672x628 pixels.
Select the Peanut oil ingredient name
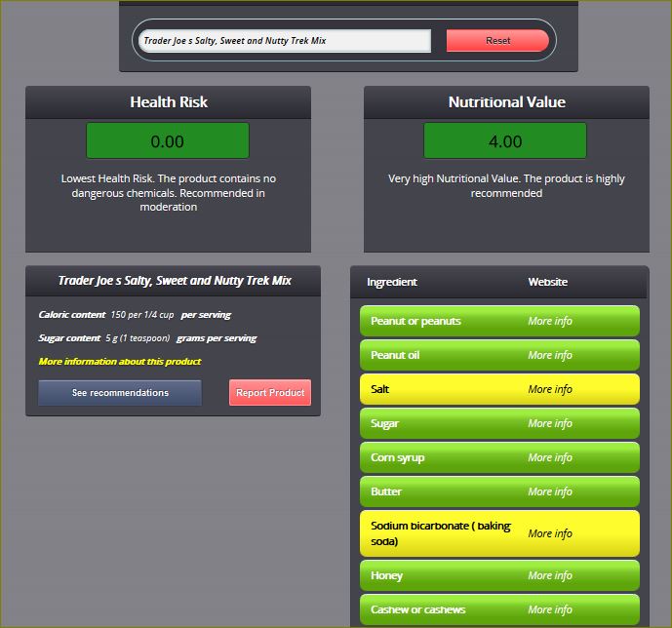pyautogui.click(x=395, y=355)
